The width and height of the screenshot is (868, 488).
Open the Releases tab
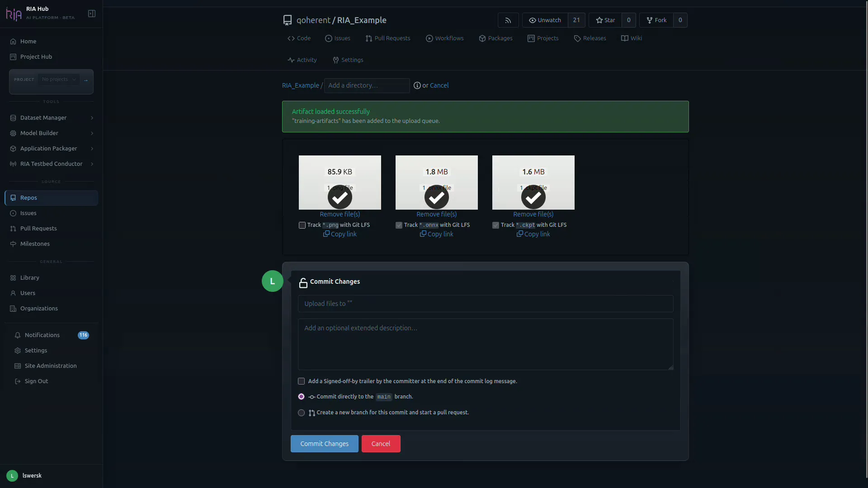click(x=590, y=38)
